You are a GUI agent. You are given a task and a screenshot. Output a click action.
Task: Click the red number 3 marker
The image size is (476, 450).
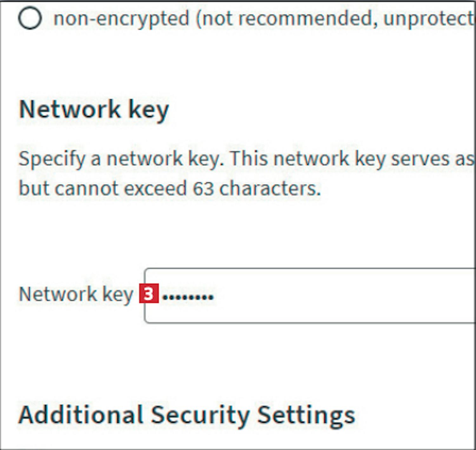[x=149, y=294]
